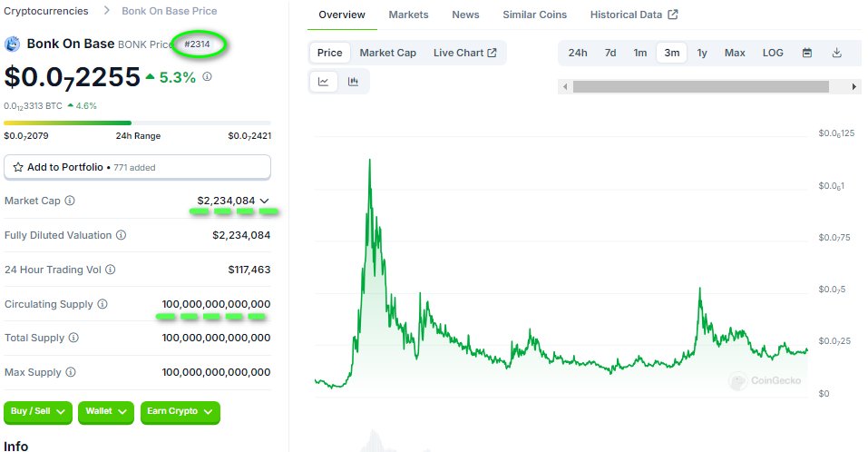Screen dimensions: 868x452
Task: Click the 24h low value $0.0₇2079
Action: [26, 136]
